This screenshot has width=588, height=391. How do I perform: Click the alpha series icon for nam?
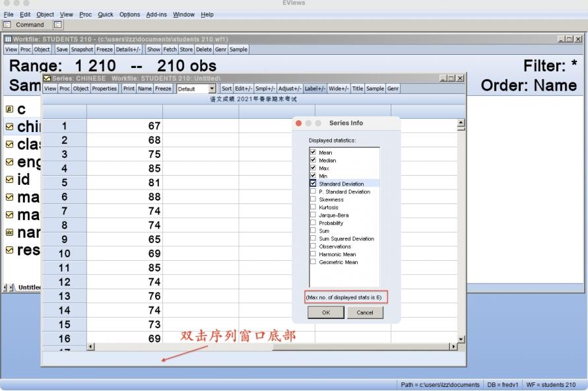[x=9, y=232]
